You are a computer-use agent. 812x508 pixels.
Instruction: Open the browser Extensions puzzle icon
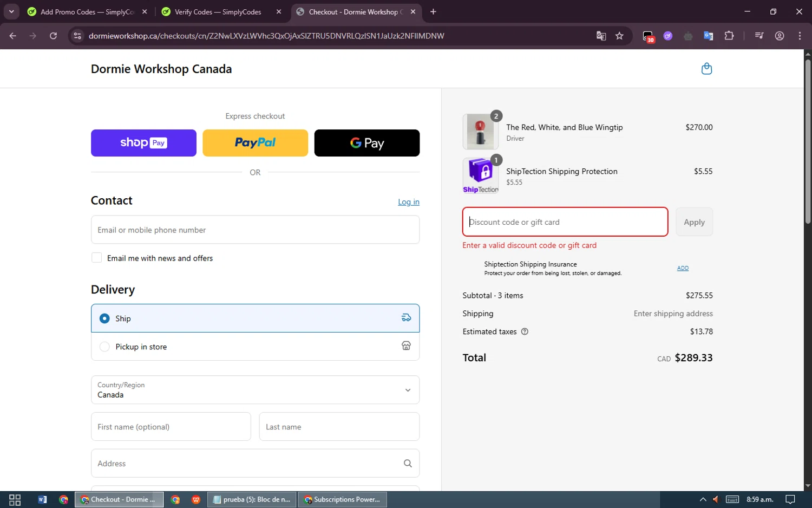coord(729,36)
